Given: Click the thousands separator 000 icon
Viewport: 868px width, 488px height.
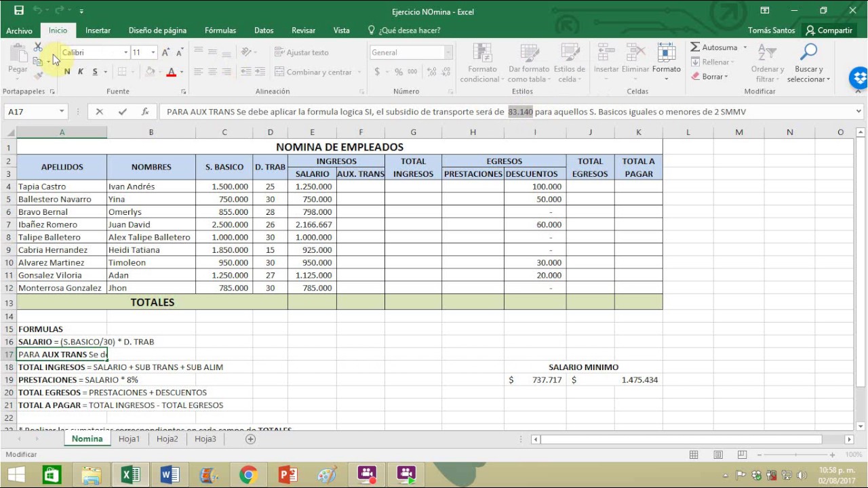Looking at the screenshot, I should [413, 72].
